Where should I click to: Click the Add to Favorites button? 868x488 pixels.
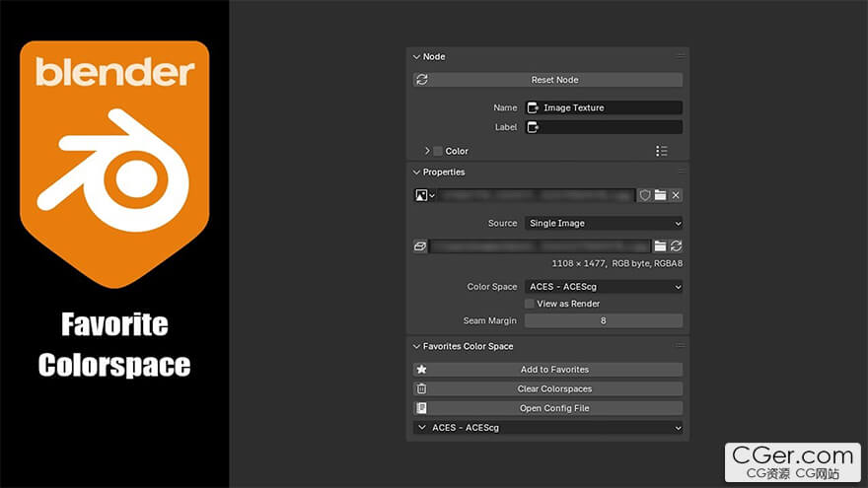pos(547,369)
